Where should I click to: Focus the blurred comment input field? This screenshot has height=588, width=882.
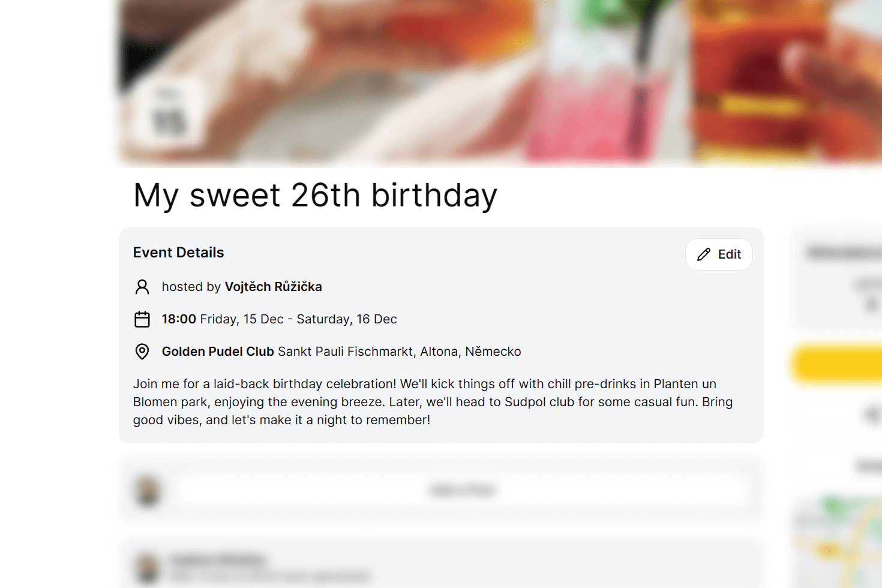tap(462, 490)
